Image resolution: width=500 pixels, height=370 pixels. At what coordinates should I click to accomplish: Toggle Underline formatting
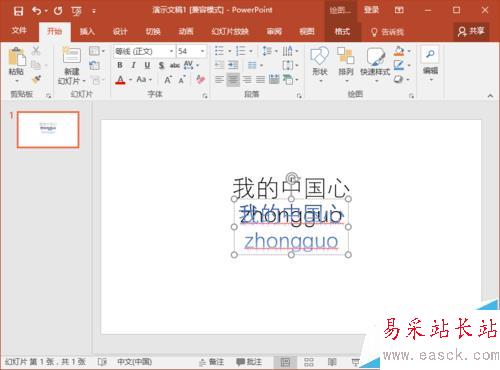147,65
